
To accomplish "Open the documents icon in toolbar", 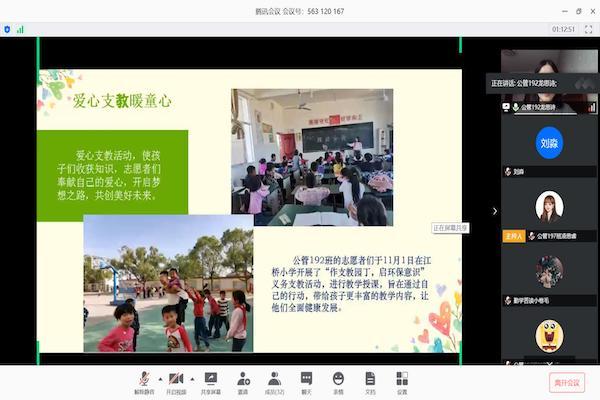I will pyautogui.click(x=370, y=379).
